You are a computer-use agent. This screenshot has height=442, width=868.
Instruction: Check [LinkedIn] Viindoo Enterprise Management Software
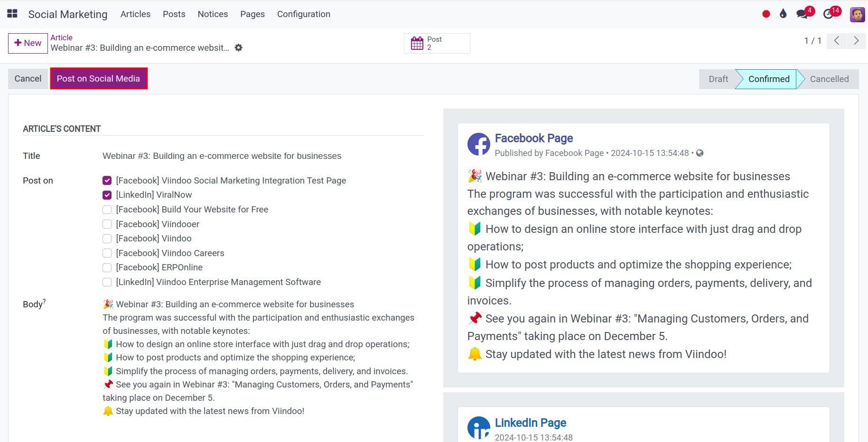click(x=107, y=282)
